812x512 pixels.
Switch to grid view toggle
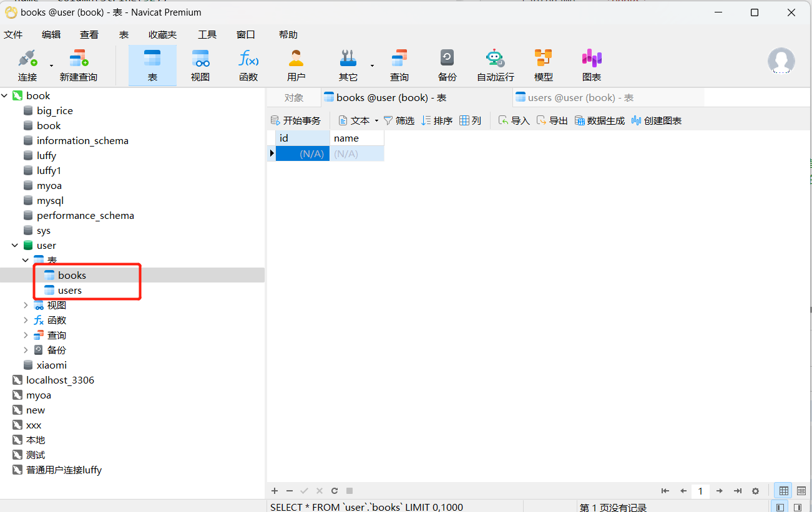(783, 491)
